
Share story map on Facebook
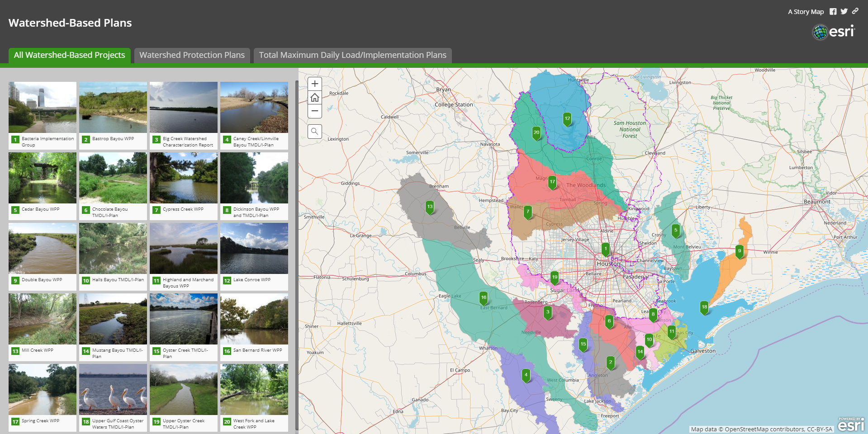833,12
